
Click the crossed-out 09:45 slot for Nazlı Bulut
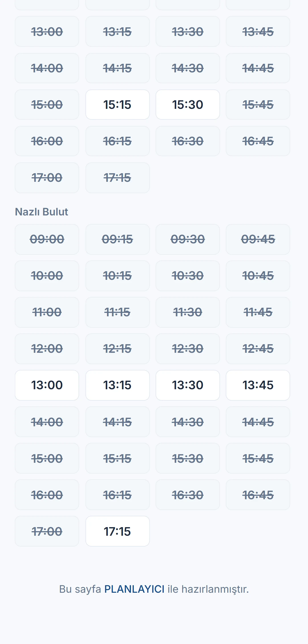pos(258,239)
